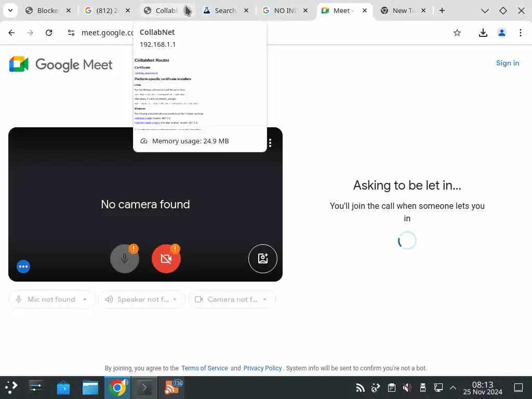
Task: Open the Chrome three-dot menu
Action: point(520,33)
